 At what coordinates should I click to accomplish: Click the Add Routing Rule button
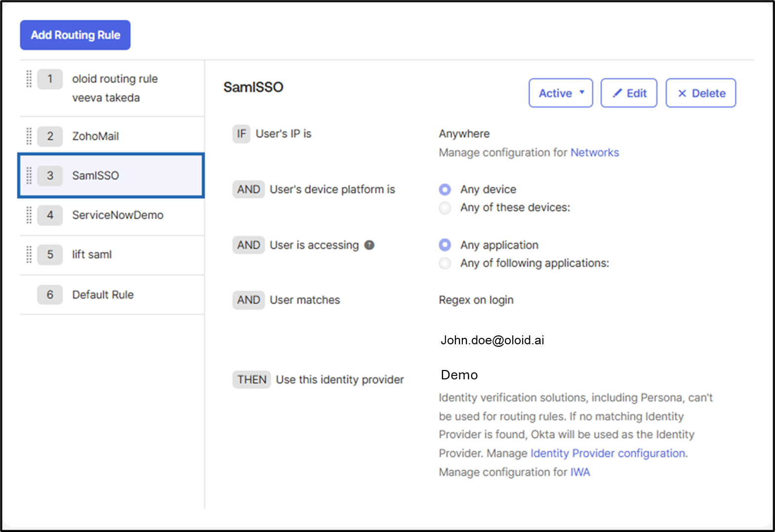click(75, 35)
